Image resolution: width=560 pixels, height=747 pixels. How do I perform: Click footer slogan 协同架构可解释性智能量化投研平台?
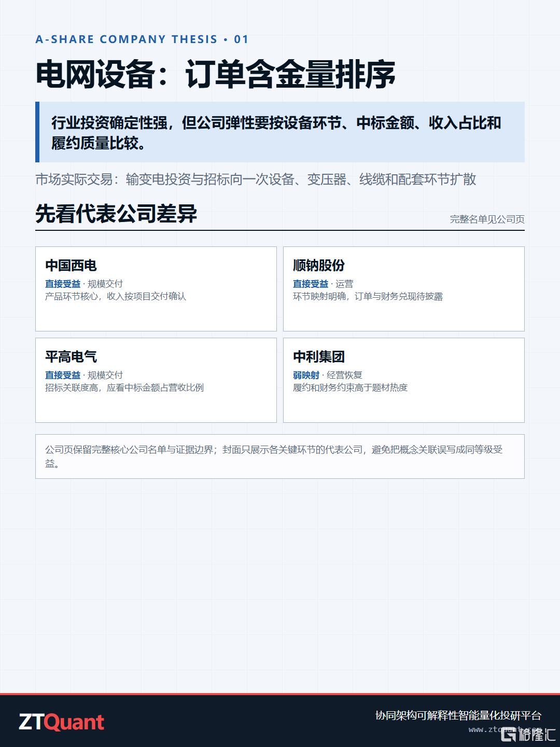click(x=458, y=715)
